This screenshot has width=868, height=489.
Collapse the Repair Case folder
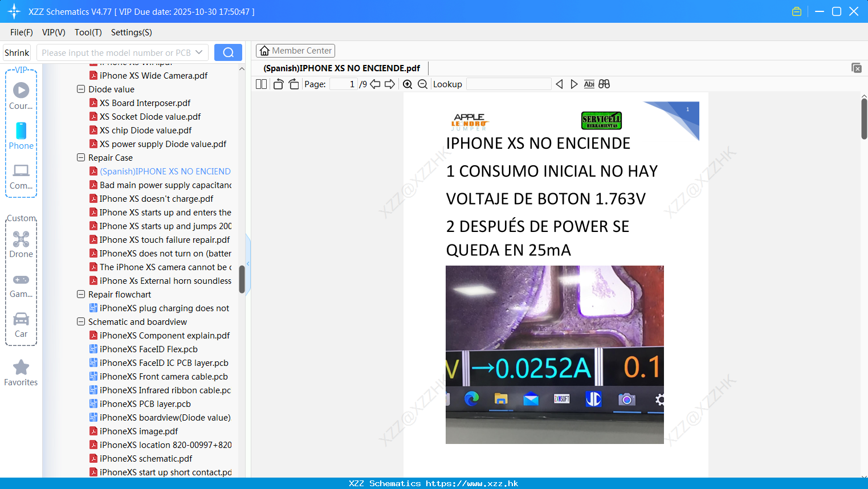coord(81,157)
